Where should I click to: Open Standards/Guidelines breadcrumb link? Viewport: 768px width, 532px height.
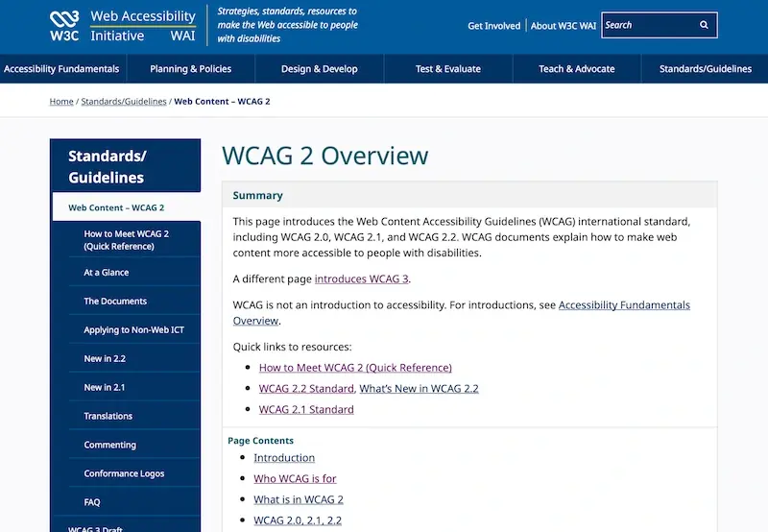click(x=124, y=102)
